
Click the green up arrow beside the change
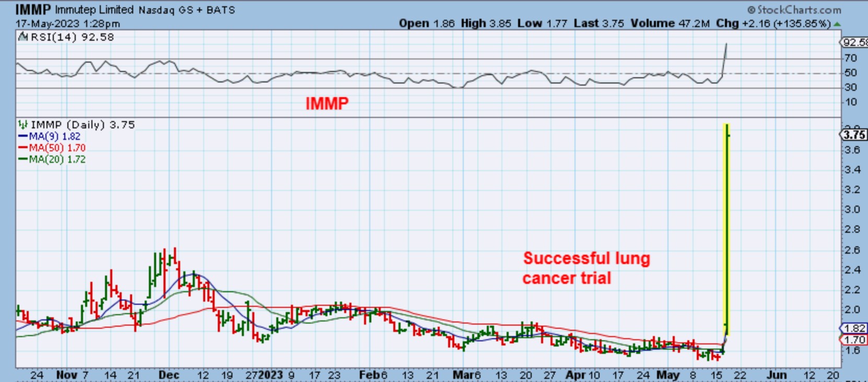(838, 24)
